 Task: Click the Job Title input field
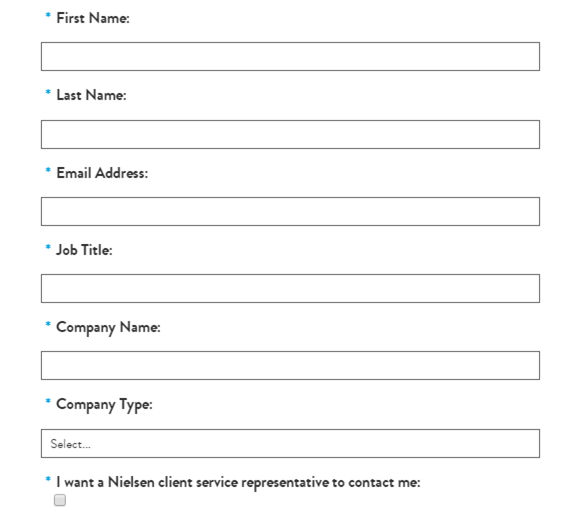tap(290, 288)
